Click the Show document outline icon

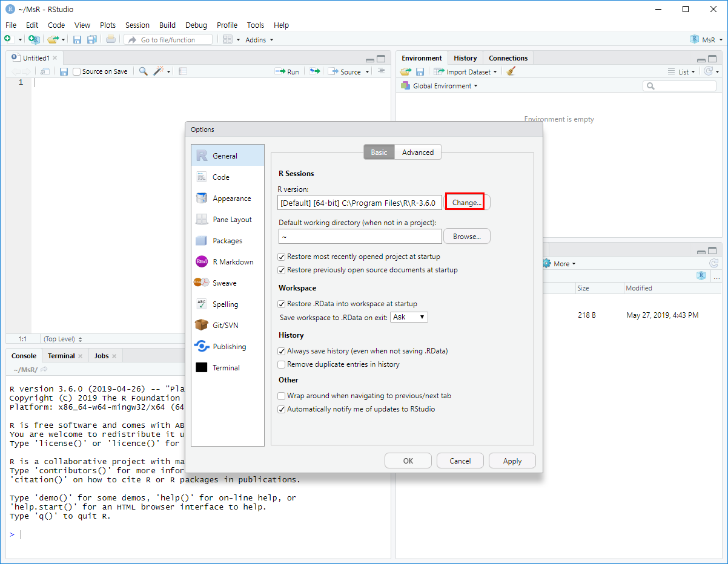(x=381, y=71)
